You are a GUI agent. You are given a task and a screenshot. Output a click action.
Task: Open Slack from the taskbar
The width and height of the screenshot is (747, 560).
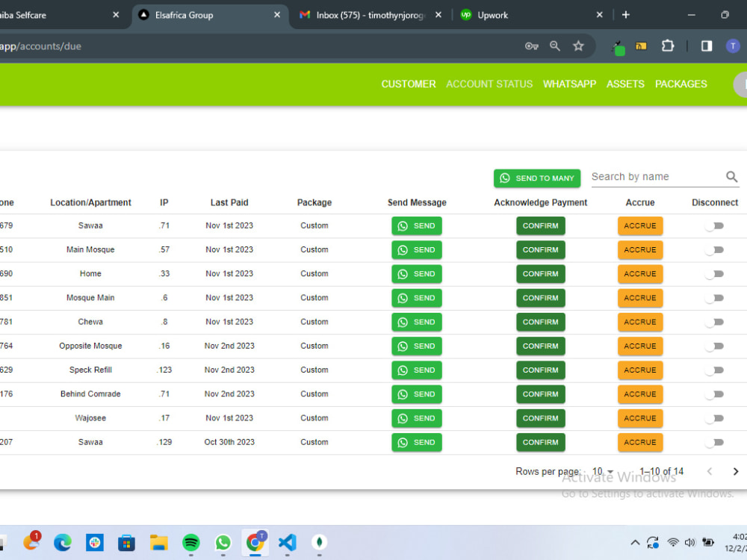pos(94,542)
